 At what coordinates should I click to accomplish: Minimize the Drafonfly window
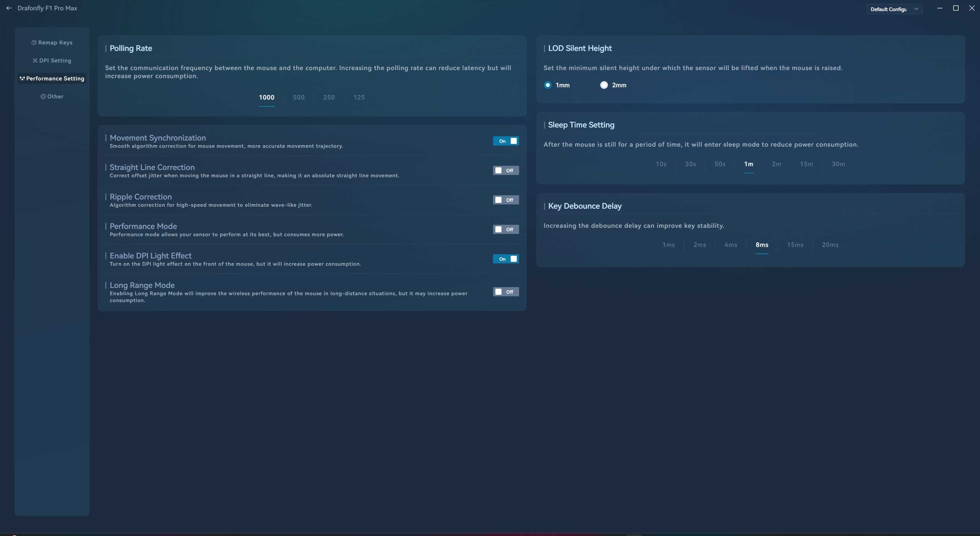click(x=940, y=8)
